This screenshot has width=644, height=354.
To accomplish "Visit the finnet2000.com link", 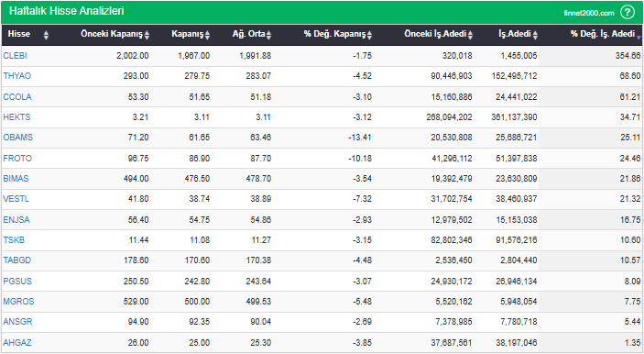I will pyautogui.click(x=589, y=13).
